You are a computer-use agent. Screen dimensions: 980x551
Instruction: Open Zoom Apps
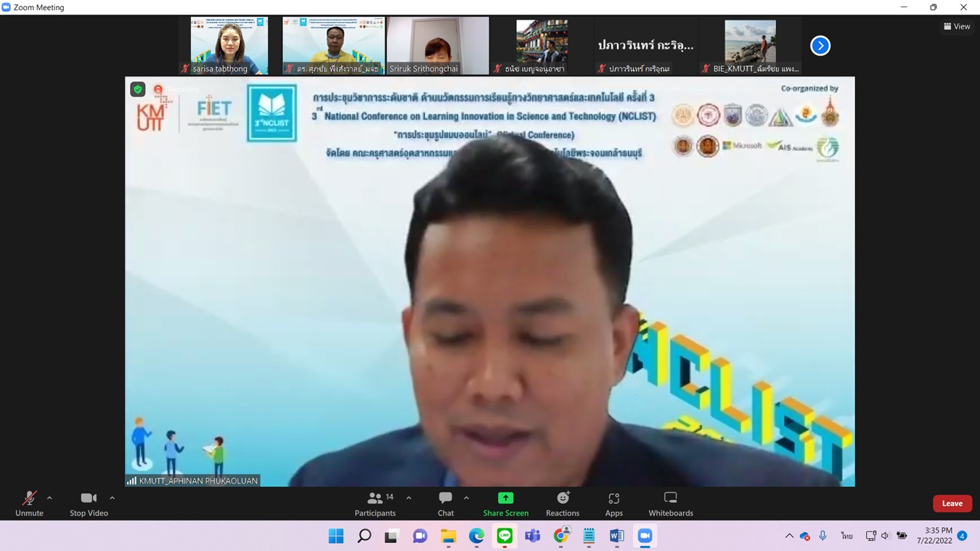[x=614, y=503]
